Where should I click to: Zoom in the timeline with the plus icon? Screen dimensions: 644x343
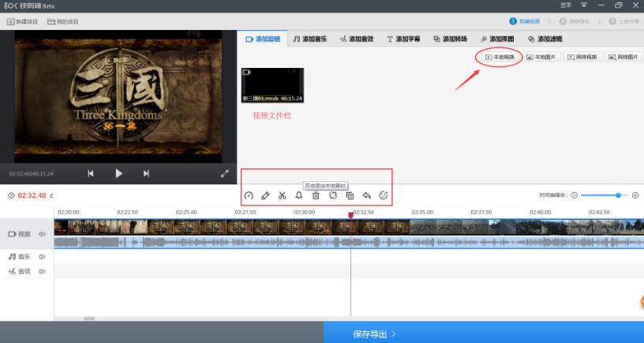[x=635, y=195]
